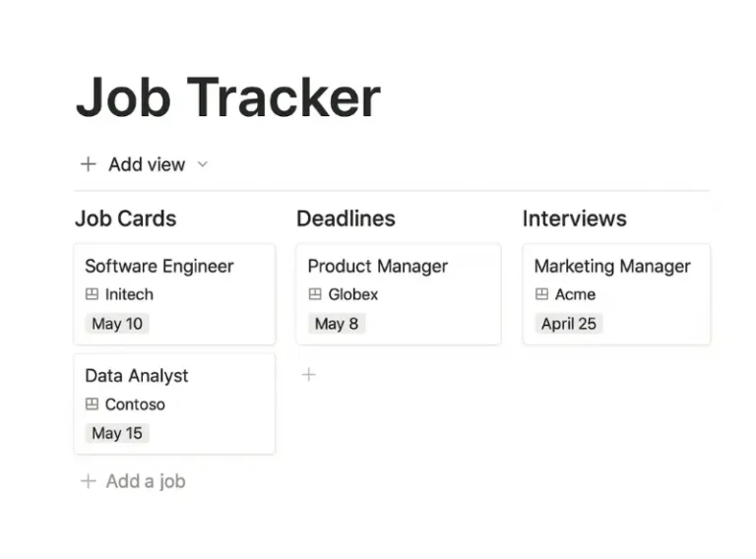Open the Product Manager card

click(x=399, y=294)
